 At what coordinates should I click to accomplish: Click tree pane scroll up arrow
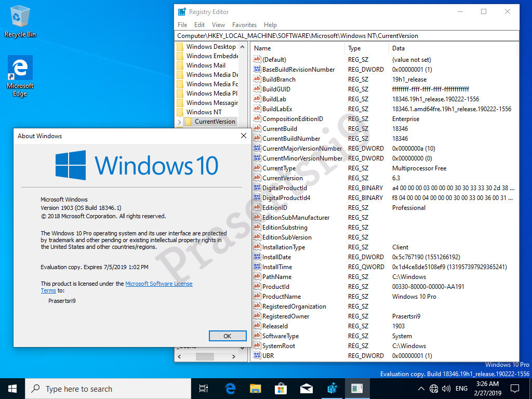[242, 46]
